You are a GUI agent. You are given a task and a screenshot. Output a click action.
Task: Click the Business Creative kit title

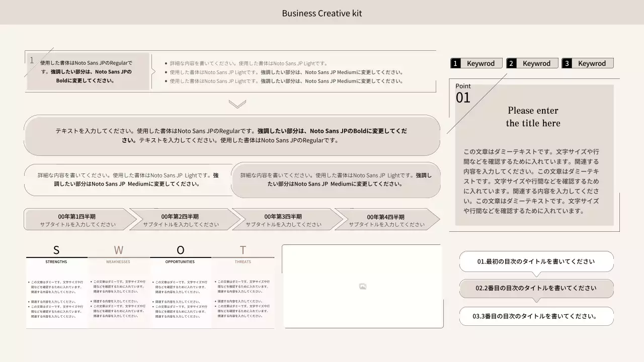pyautogui.click(x=321, y=13)
